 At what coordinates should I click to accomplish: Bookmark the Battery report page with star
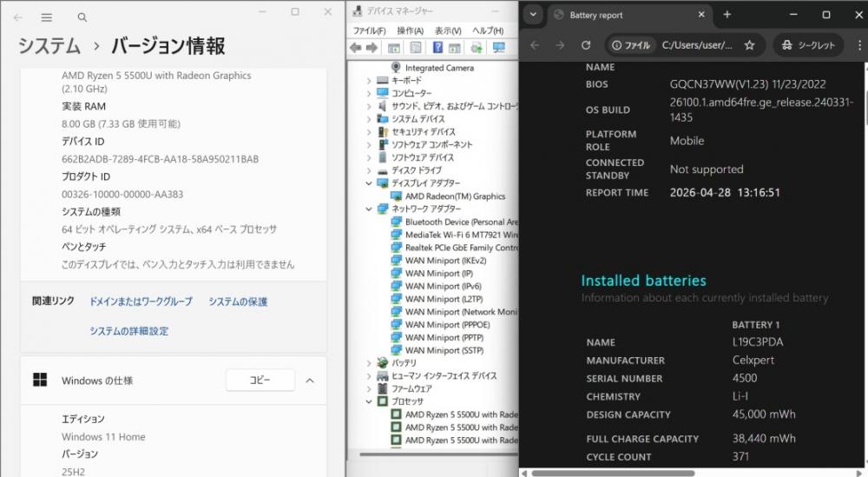[749, 45]
